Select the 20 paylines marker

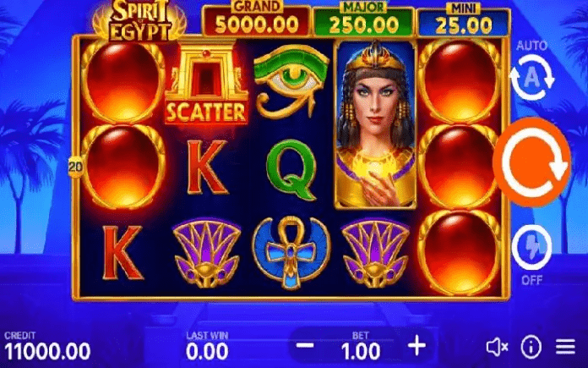coord(75,167)
